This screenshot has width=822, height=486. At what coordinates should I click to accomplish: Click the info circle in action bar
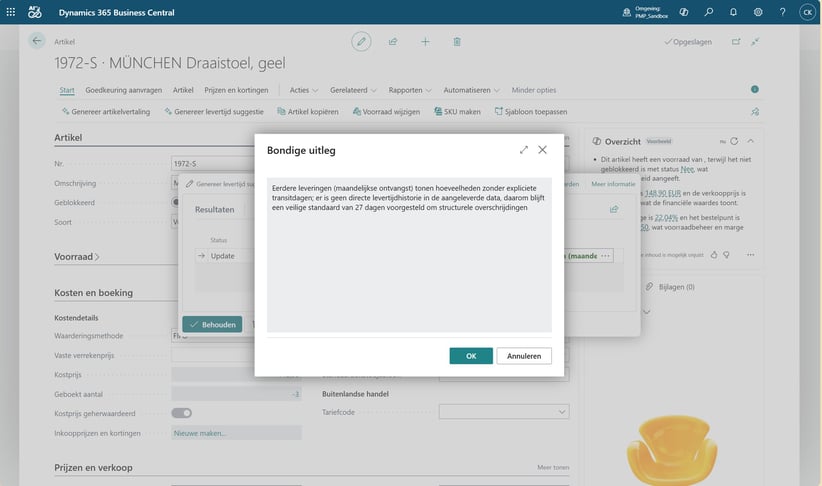coord(754,89)
